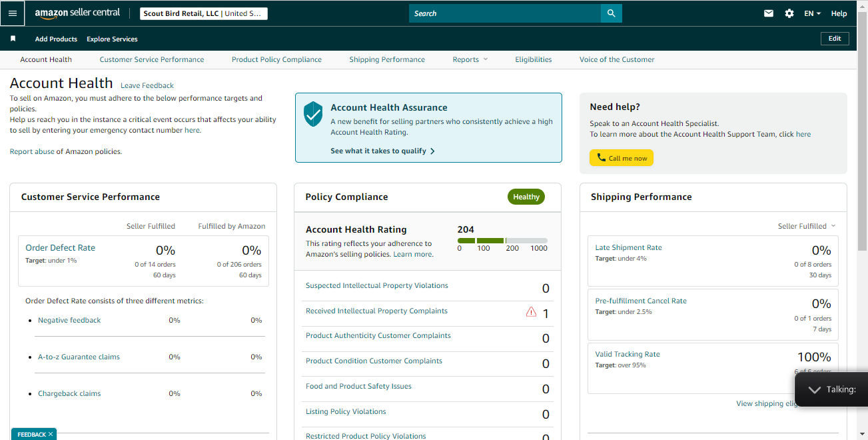Select the Account Health tab
Screen dimensions: 868x440
pyautogui.click(x=46, y=59)
